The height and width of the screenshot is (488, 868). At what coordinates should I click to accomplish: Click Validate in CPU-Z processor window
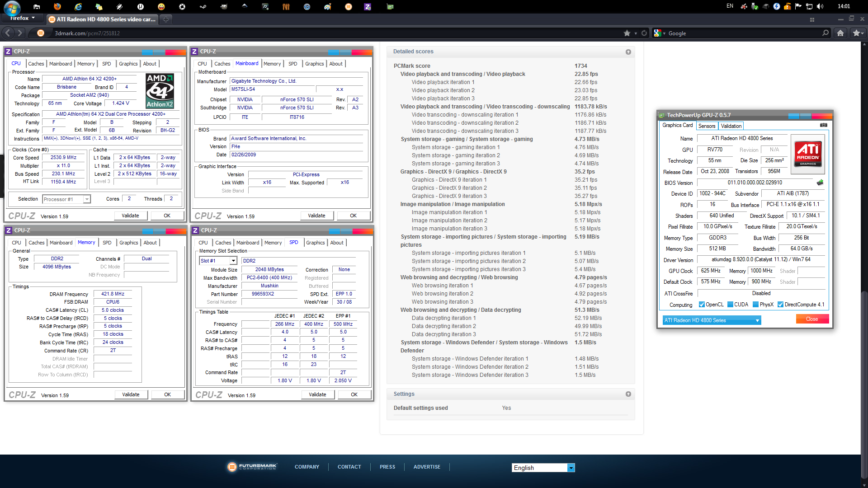pyautogui.click(x=130, y=216)
